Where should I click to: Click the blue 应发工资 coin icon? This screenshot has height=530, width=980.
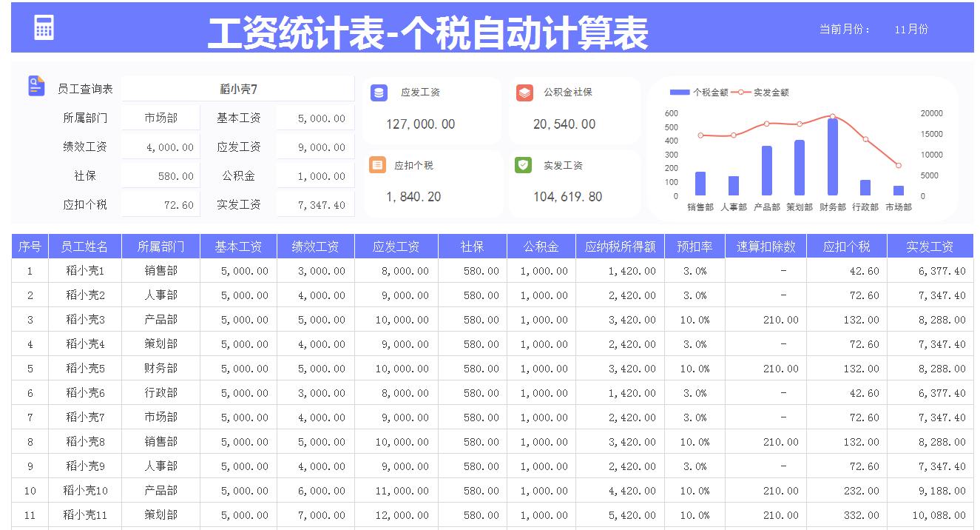pyautogui.click(x=379, y=92)
